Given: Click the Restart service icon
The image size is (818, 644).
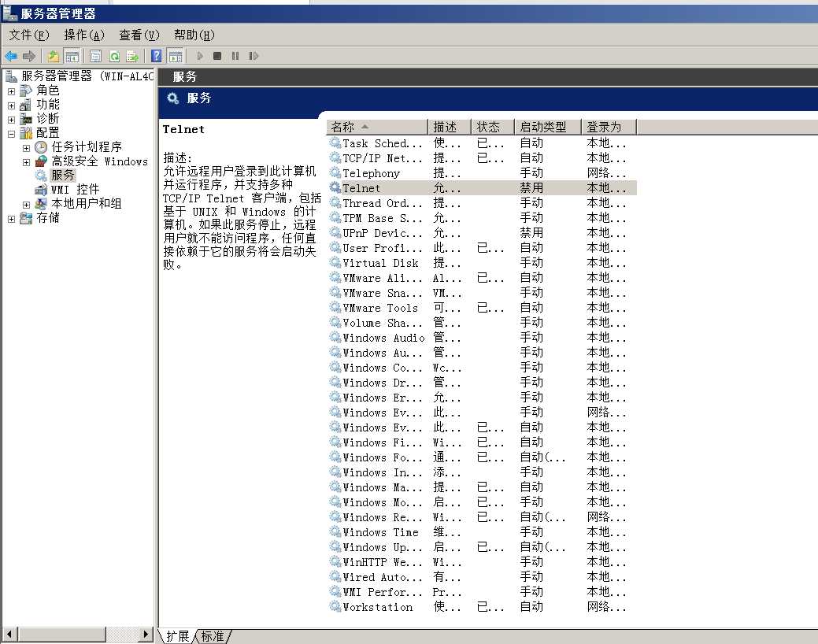Looking at the screenshot, I should point(254,56).
